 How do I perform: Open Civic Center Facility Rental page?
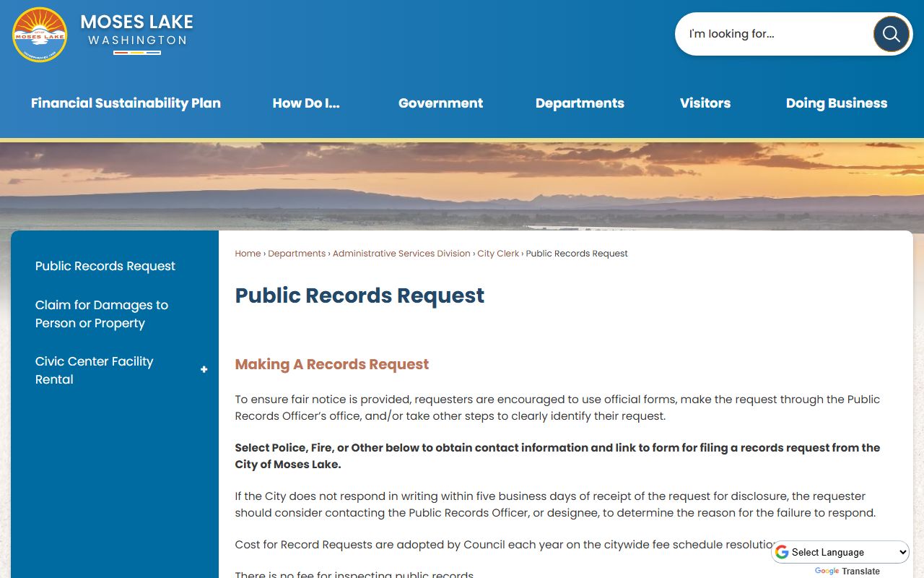(x=95, y=371)
